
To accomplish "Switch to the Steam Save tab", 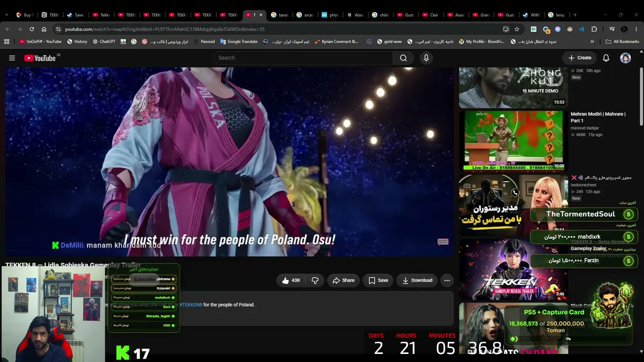I will coord(75,15).
